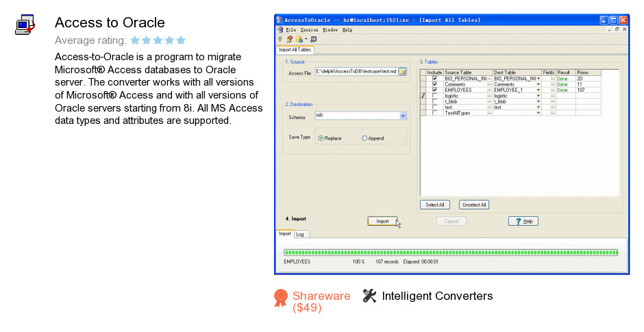This screenshot has height=332, width=644.
Task: Open Fields editor for logistic row
Action: (x=552, y=96)
